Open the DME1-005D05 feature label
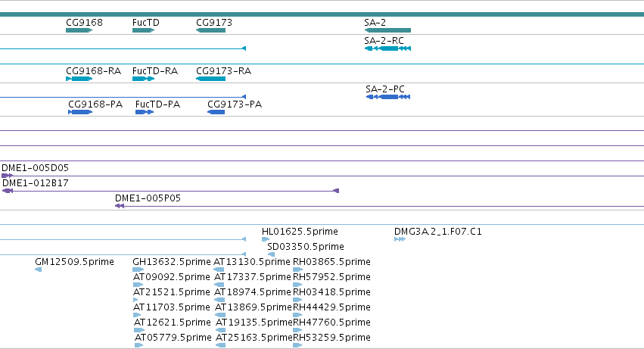Viewport: 644px width, 349px height. click(36, 168)
